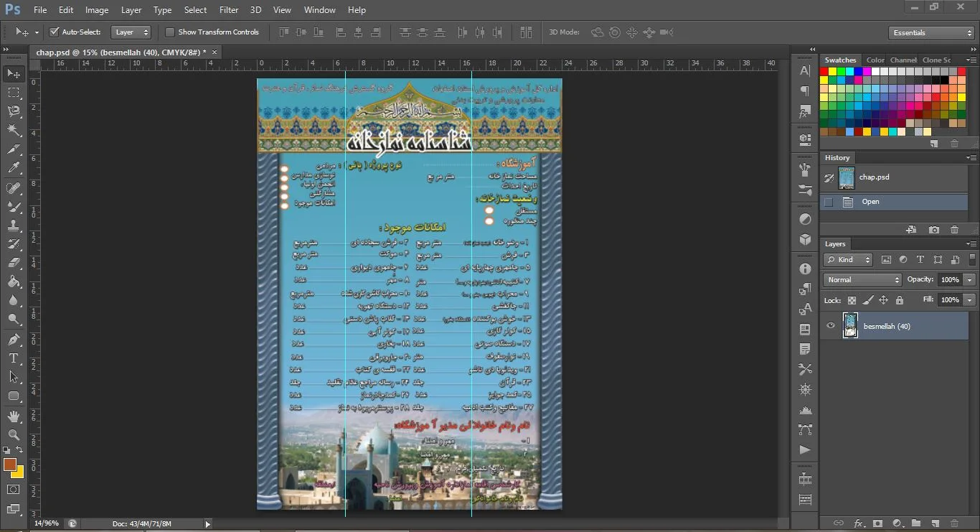This screenshot has width=980, height=532.
Task: Select the Eyedropper tool
Action: [x=14, y=168]
